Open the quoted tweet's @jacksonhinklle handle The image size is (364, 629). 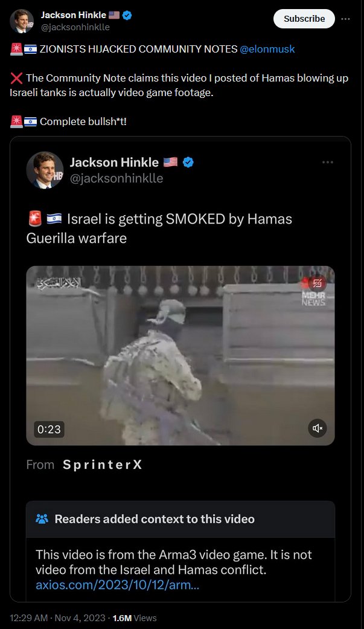click(x=117, y=178)
